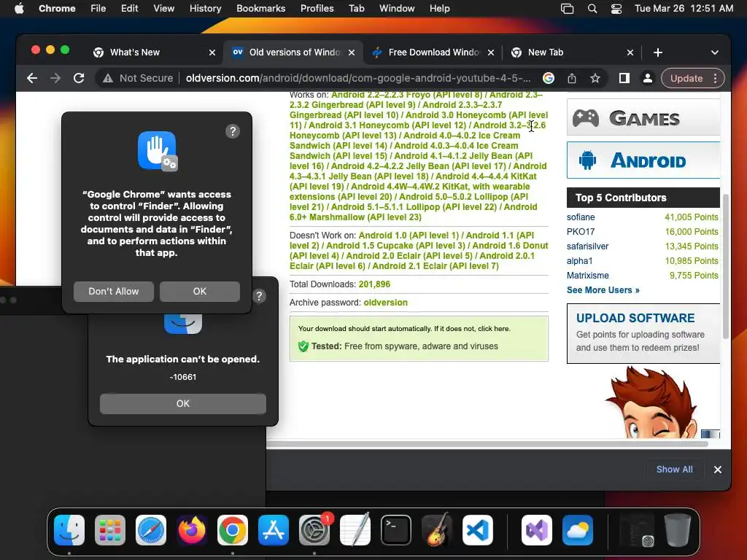Expand the tab search dropdown arrow
Image resolution: width=747 pixels, height=560 pixels.
pyautogui.click(x=715, y=52)
